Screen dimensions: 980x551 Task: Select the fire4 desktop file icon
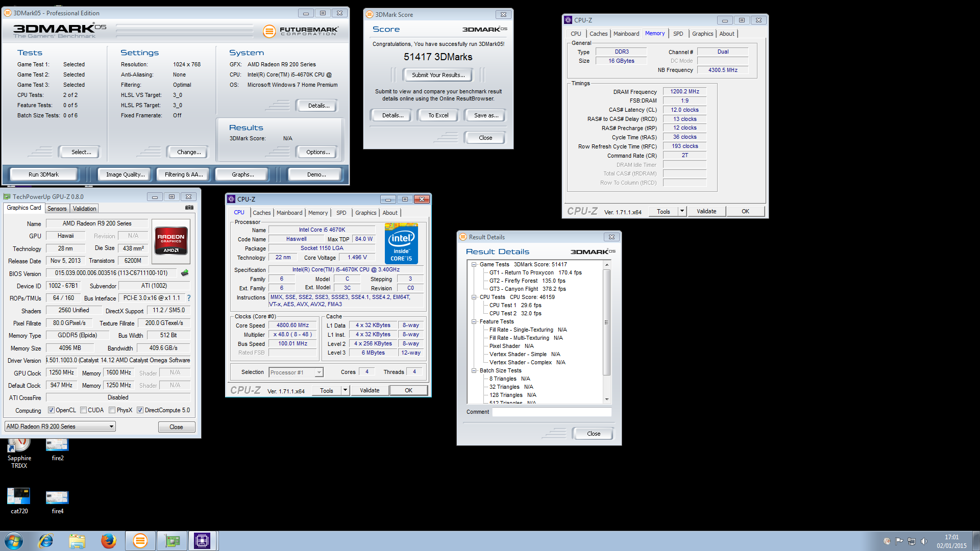(57, 502)
